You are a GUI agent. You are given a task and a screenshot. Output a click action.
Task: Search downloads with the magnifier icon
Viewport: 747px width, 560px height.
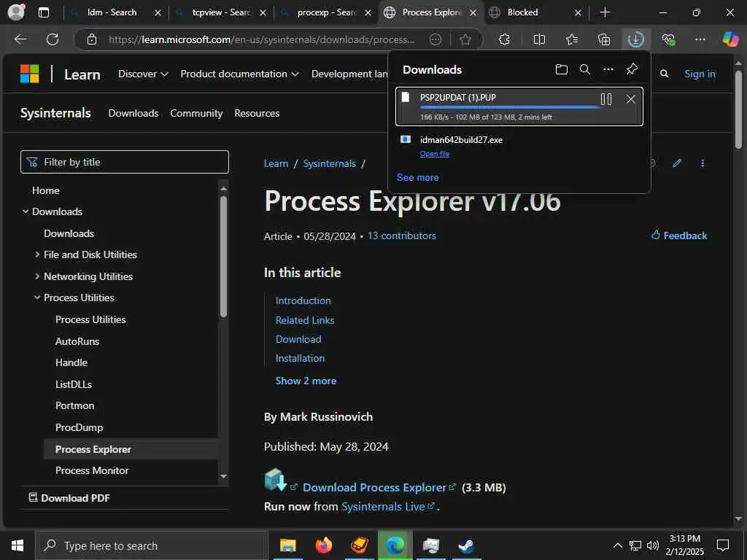(584, 69)
